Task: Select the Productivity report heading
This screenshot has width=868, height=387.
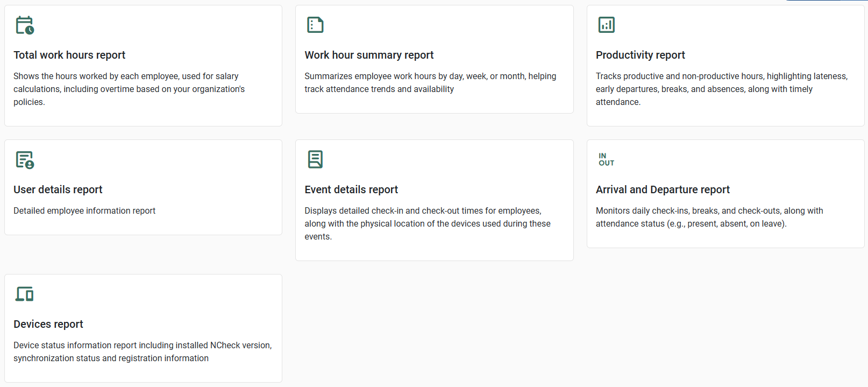Action: coord(640,55)
